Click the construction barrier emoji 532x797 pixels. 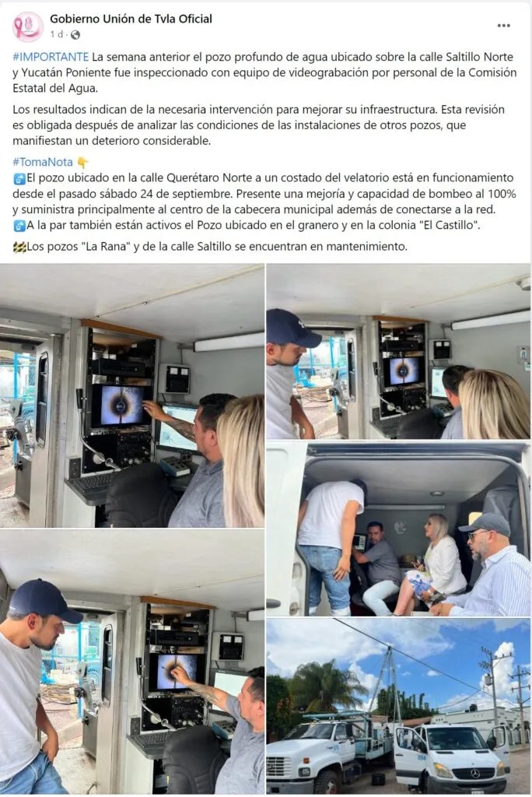[19, 247]
